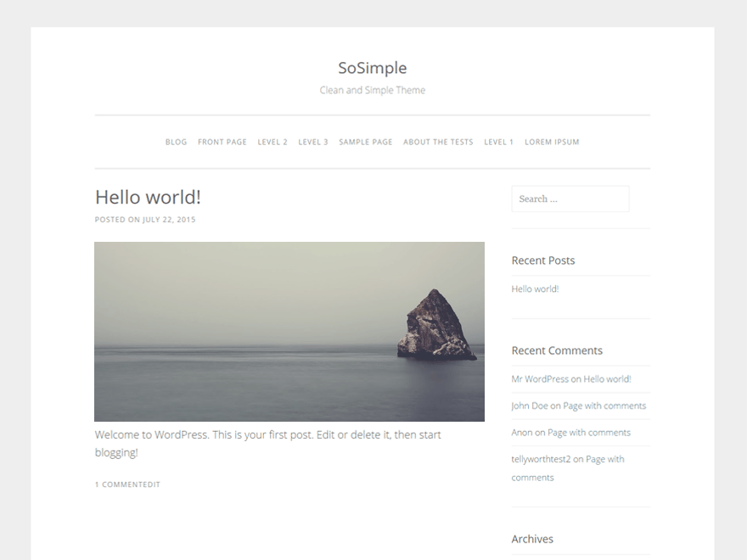
Task: Open the Blog menu item
Action: tap(176, 142)
